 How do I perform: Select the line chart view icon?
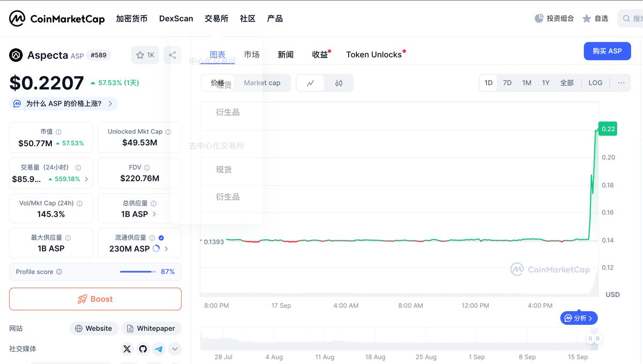tap(311, 83)
